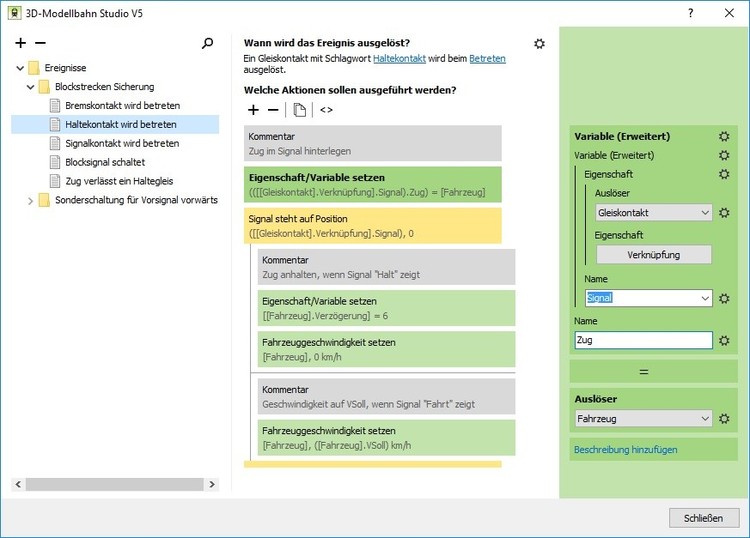Click Beschreibung hinzufügen link
The height and width of the screenshot is (538, 750).
[x=625, y=450]
